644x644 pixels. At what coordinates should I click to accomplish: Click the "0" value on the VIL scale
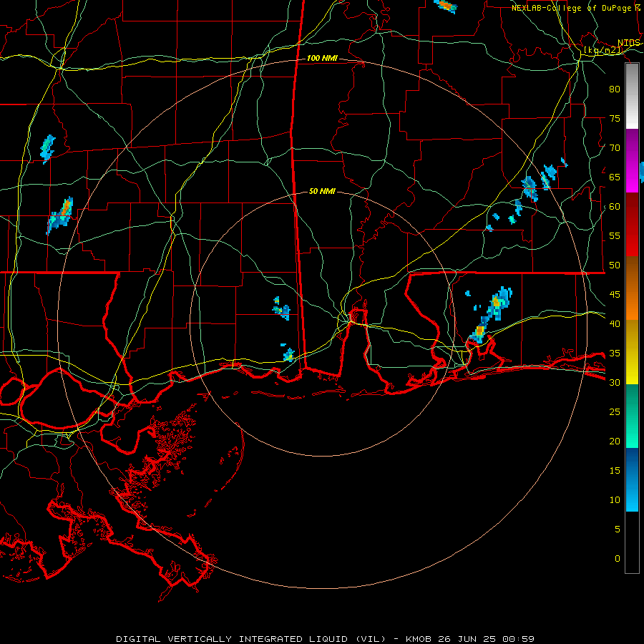coord(618,559)
